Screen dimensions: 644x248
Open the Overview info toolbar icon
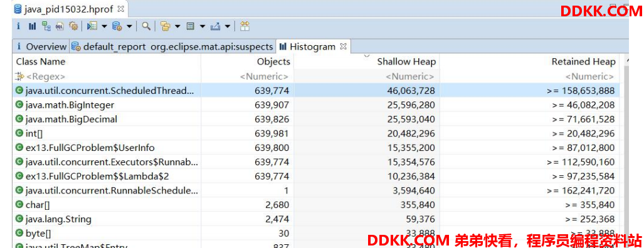[18, 27]
